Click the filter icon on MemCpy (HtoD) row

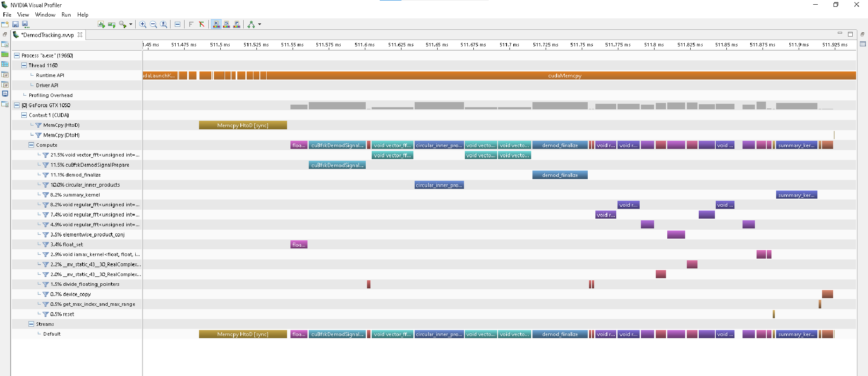pos(38,125)
